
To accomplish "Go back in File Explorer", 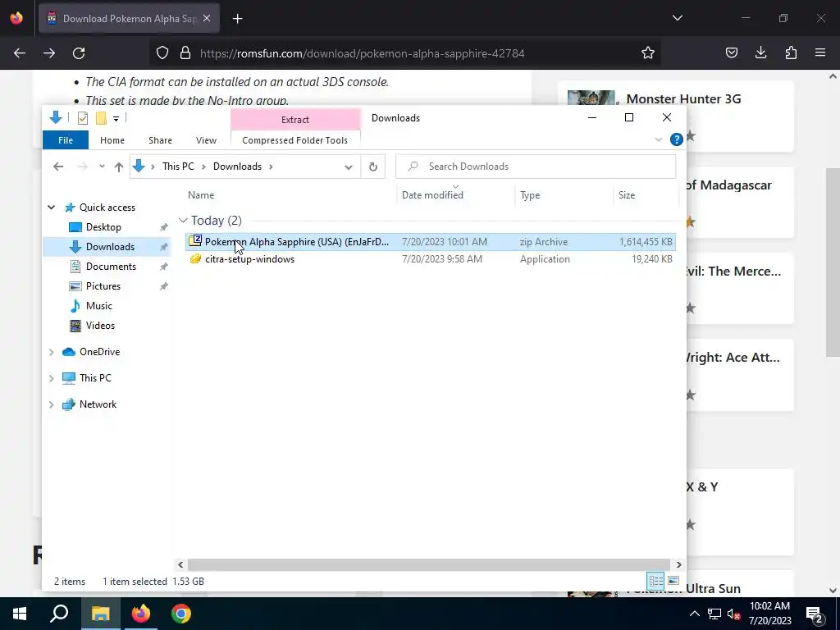I will pos(58,167).
